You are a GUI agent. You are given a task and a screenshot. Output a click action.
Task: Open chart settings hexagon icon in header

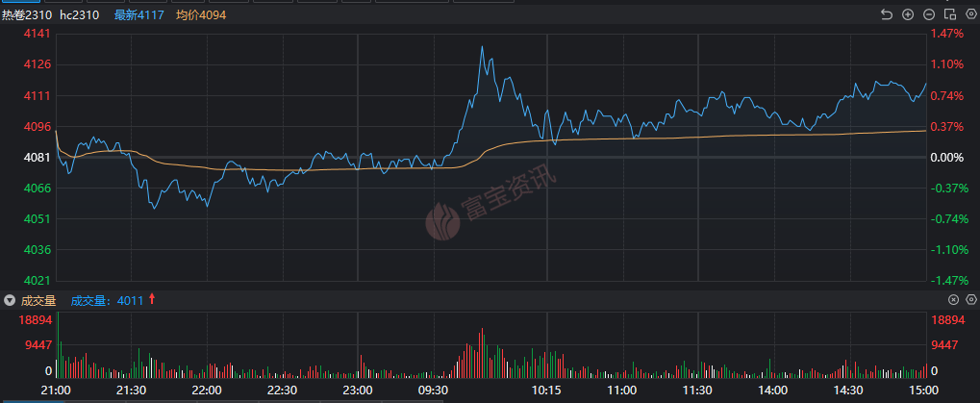point(970,15)
